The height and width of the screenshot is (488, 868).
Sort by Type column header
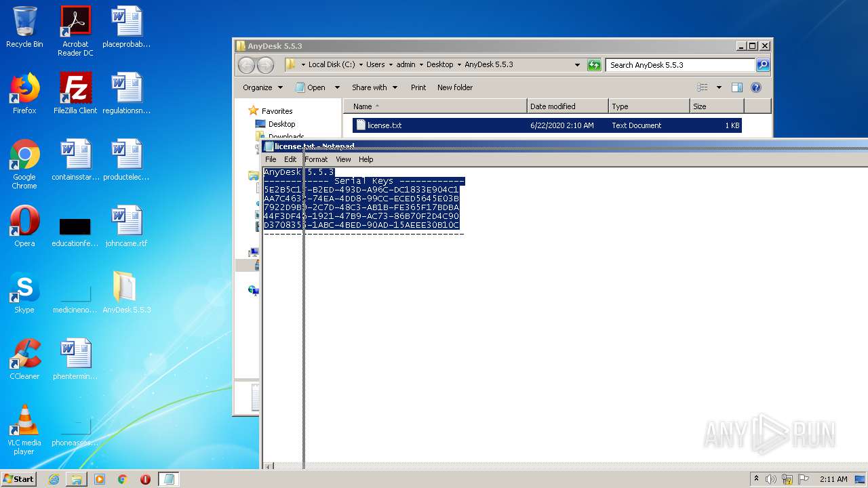(x=649, y=106)
